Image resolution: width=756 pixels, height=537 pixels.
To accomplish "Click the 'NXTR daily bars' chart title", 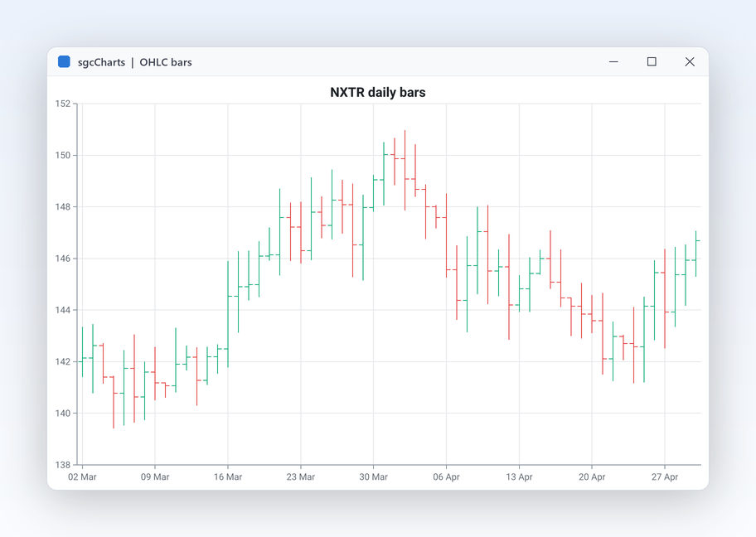I will (x=377, y=92).
